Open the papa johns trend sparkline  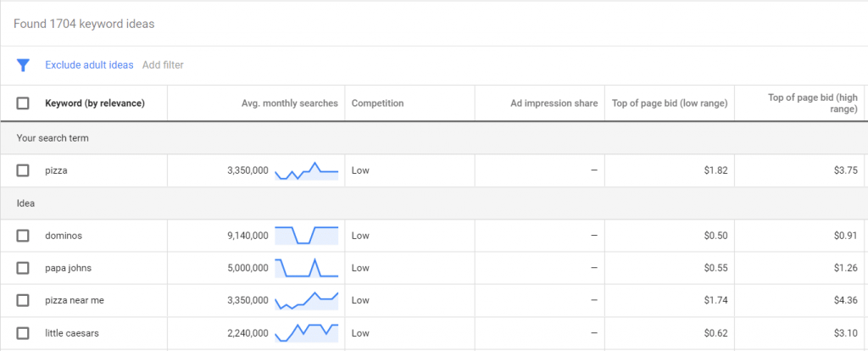coord(307,268)
